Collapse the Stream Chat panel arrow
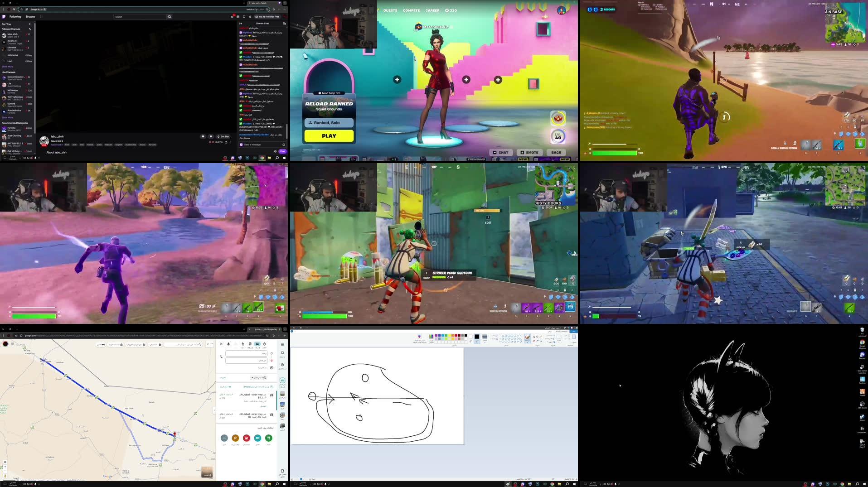The height and width of the screenshot is (487, 868). (x=241, y=23)
